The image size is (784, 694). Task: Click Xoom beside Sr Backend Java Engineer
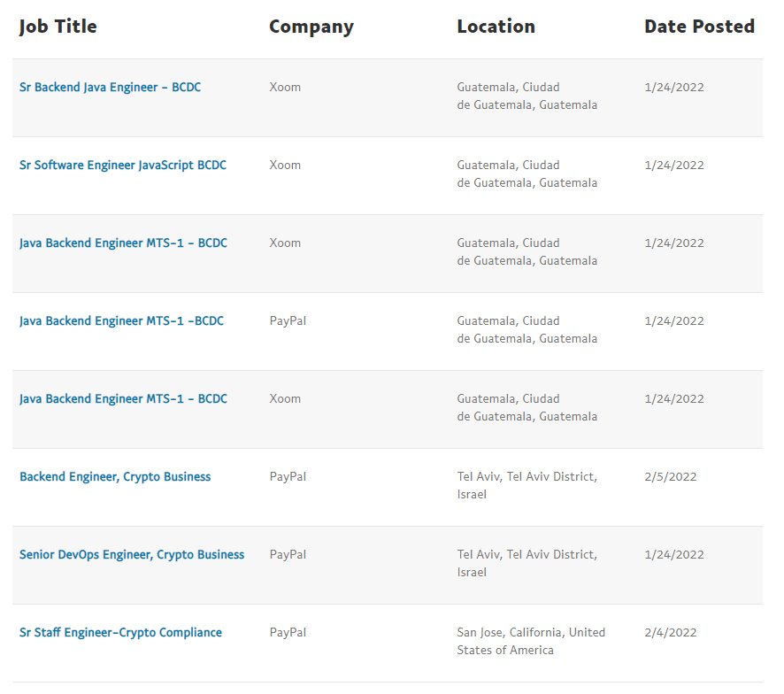(285, 88)
